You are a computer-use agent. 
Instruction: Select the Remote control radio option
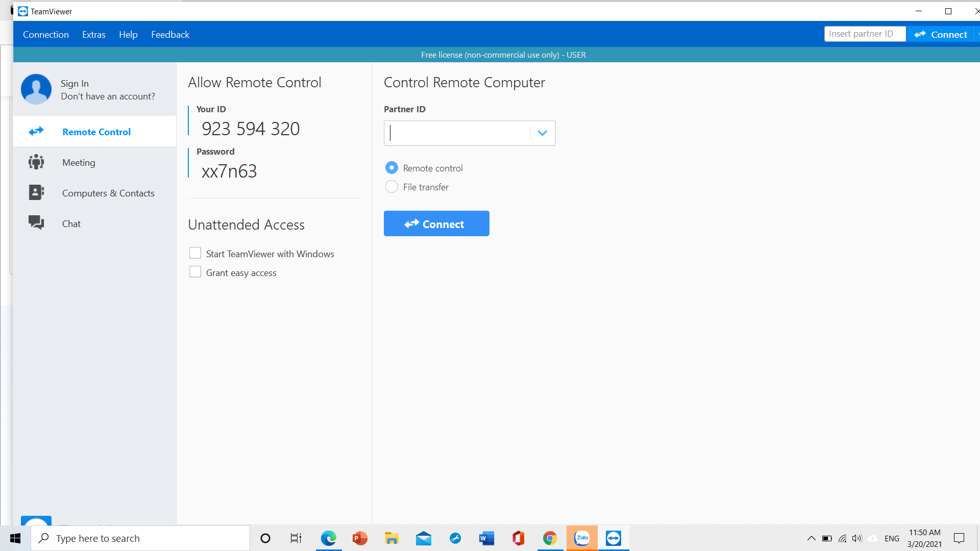pos(391,168)
